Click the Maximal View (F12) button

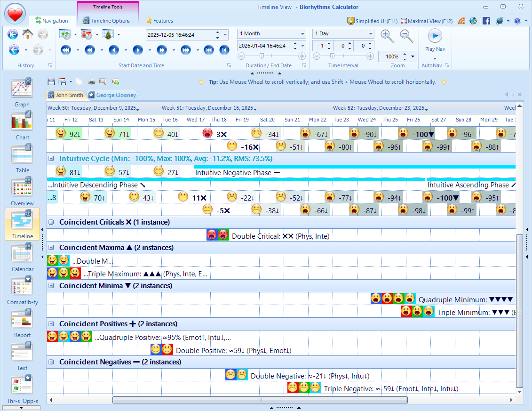coord(427,21)
